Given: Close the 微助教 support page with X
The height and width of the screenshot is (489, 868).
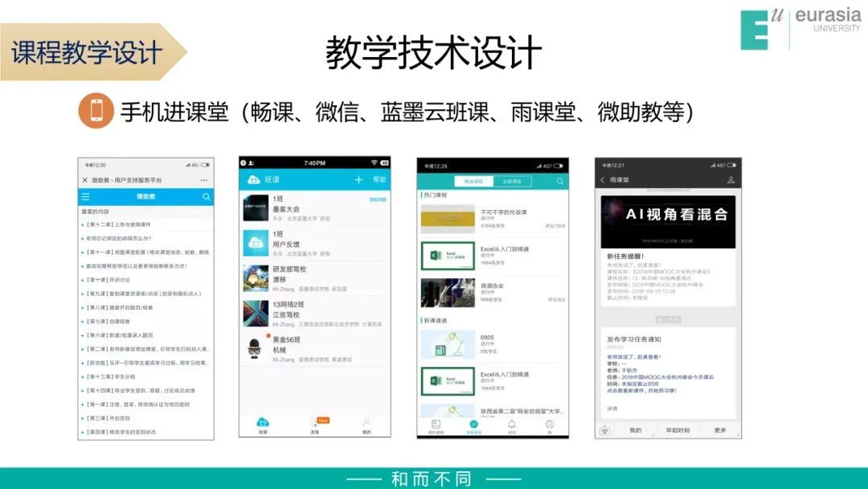Looking at the screenshot, I should (x=84, y=180).
